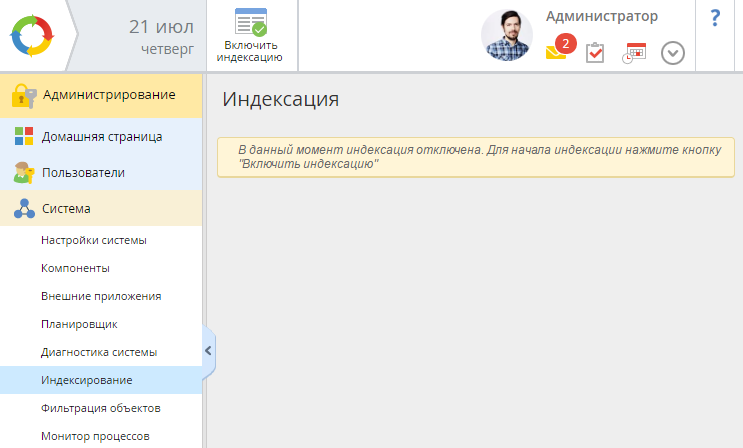Click the user with key Users icon

point(24,173)
